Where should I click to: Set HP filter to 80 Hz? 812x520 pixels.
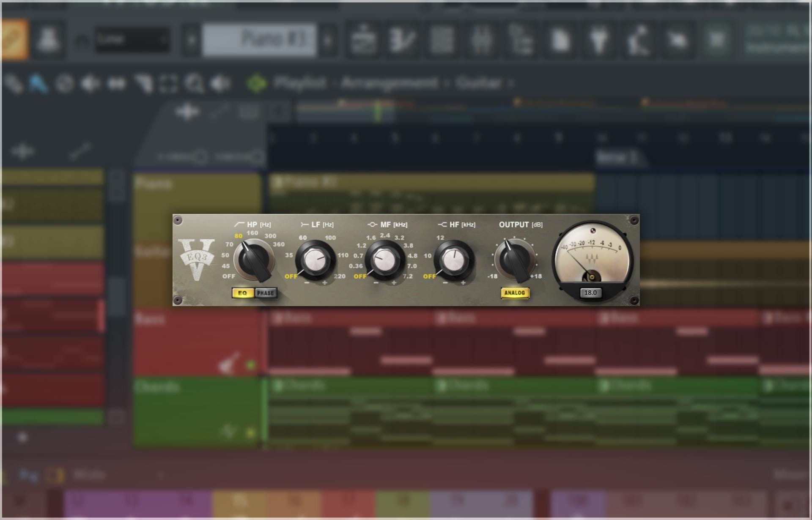click(239, 236)
